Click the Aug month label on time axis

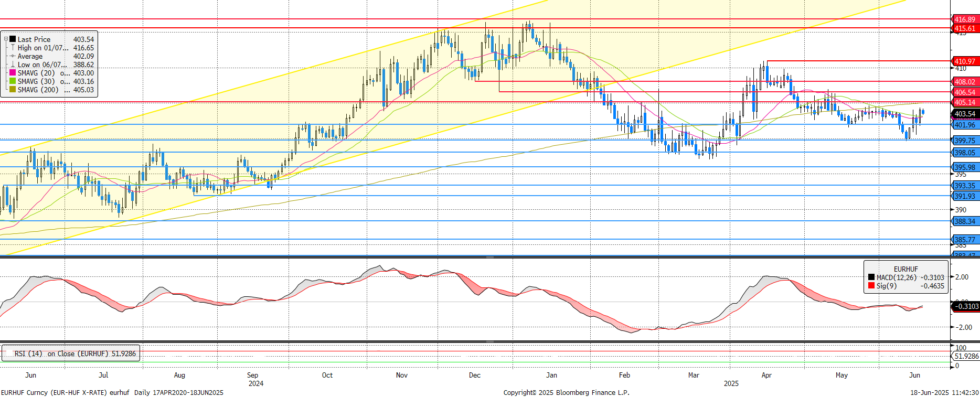179,375
